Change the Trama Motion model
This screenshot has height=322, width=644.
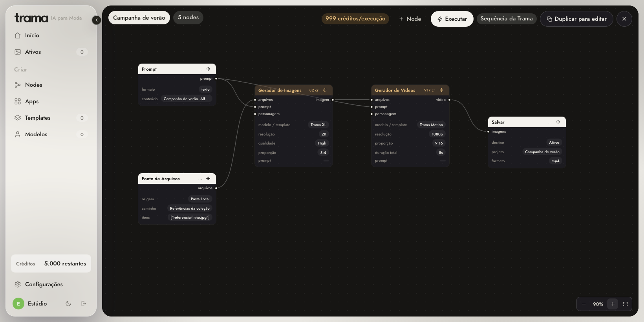pyautogui.click(x=431, y=125)
